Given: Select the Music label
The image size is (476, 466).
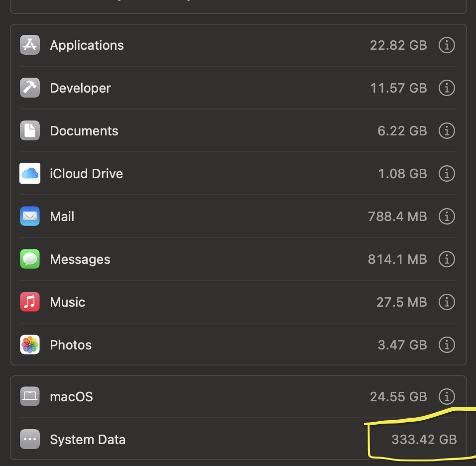Looking at the screenshot, I should [x=68, y=302].
